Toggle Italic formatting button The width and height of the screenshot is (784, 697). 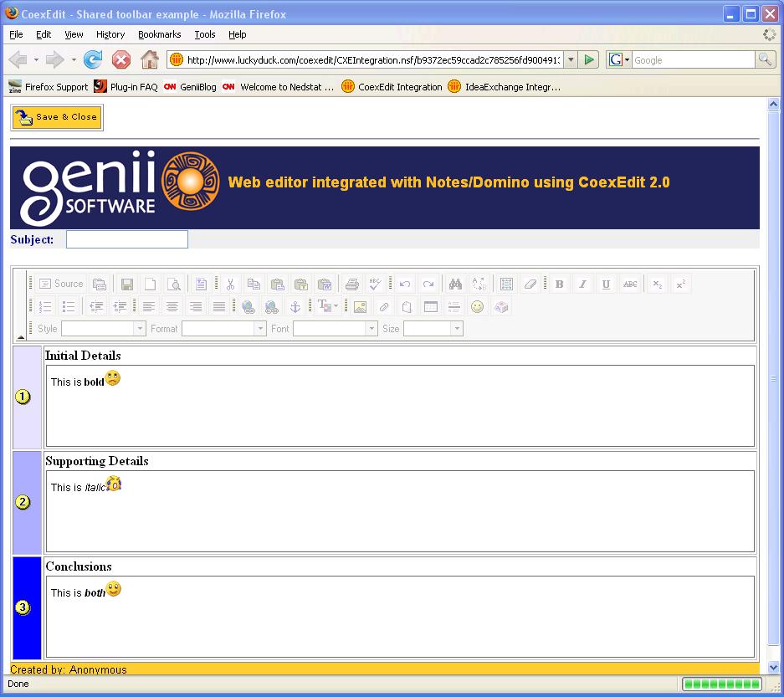click(x=582, y=284)
